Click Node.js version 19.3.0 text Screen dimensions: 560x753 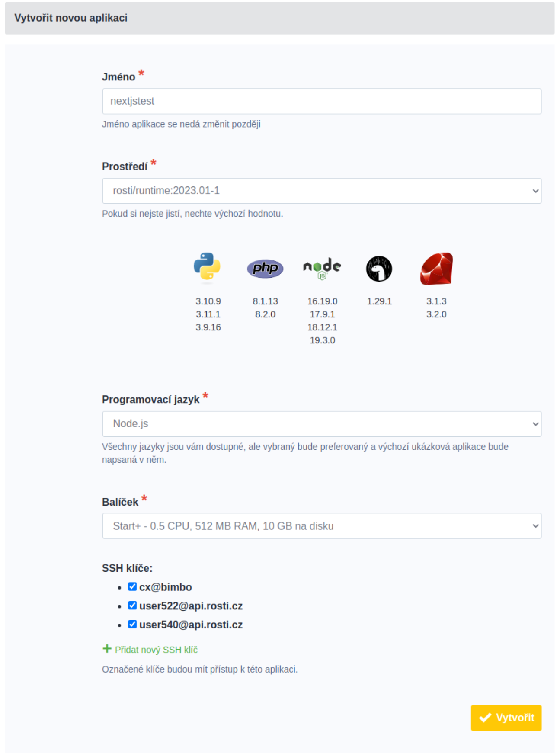(322, 340)
